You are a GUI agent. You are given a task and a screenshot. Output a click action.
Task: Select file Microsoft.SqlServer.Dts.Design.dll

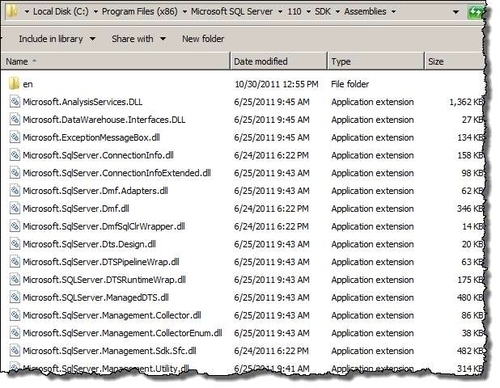(x=89, y=244)
